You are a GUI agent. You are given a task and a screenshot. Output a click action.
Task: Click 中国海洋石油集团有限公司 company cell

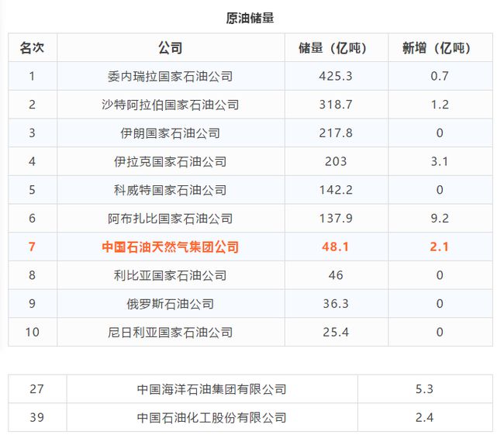[212, 389]
